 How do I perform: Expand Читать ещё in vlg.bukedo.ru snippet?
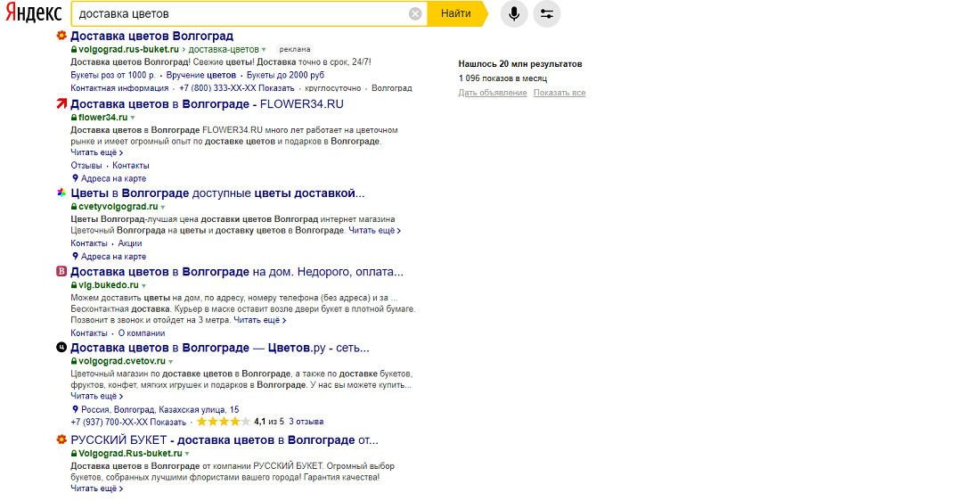260,320
